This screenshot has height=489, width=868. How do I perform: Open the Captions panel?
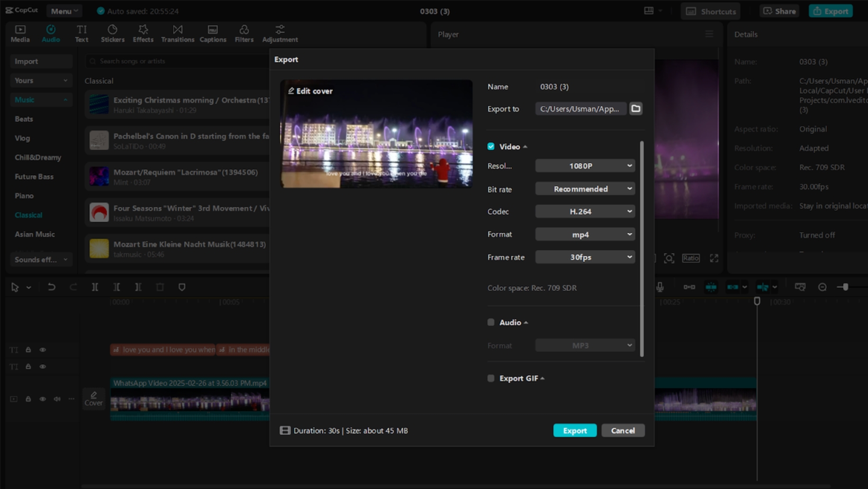(x=213, y=33)
